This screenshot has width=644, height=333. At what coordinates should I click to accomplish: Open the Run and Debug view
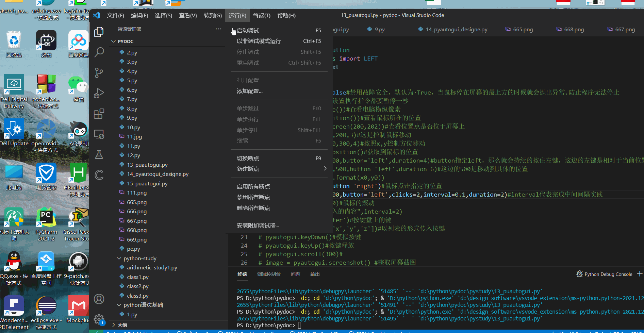99,93
